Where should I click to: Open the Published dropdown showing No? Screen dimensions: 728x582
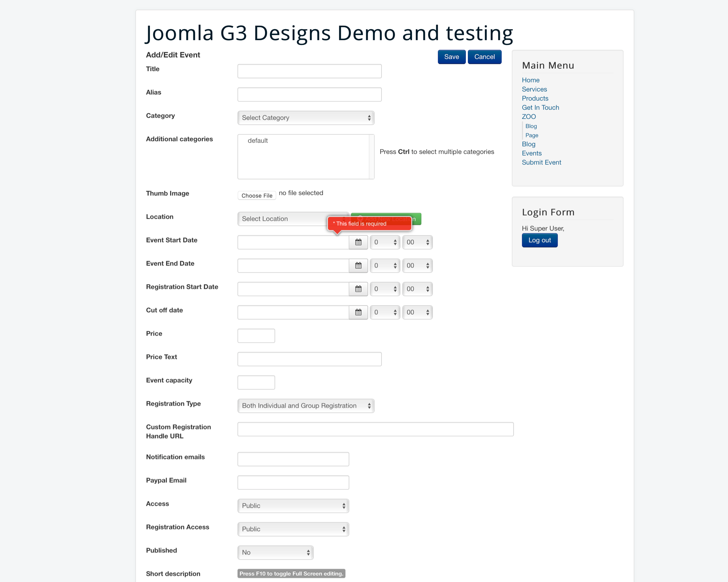(x=276, y=552)
